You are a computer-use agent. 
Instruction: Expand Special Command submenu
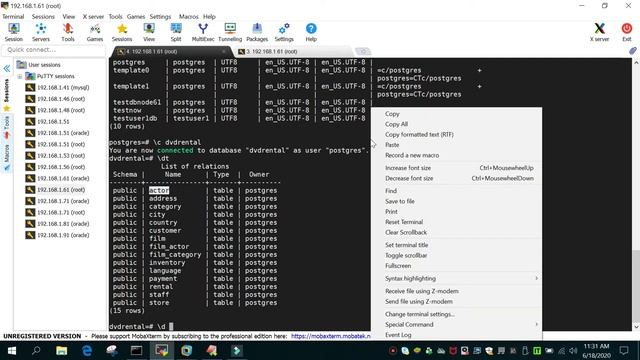457,324
